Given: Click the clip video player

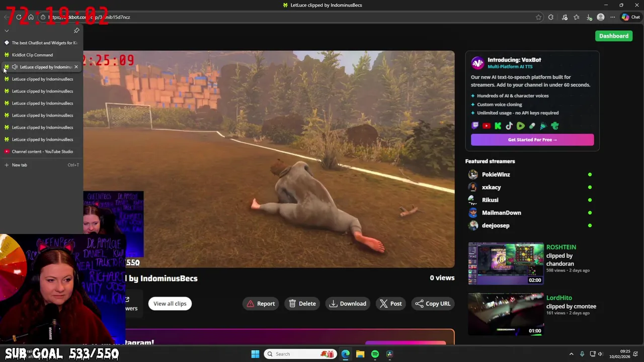Looking at the screenshot, I should 269,159.
